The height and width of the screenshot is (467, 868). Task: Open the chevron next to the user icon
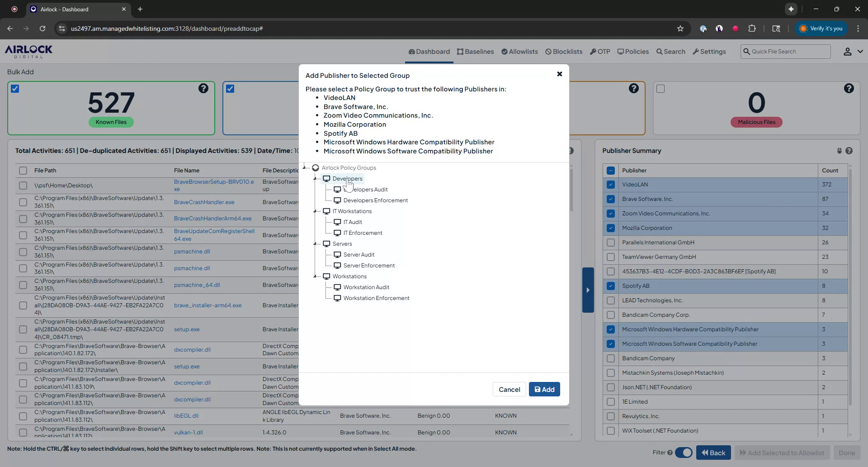point(860,51)
